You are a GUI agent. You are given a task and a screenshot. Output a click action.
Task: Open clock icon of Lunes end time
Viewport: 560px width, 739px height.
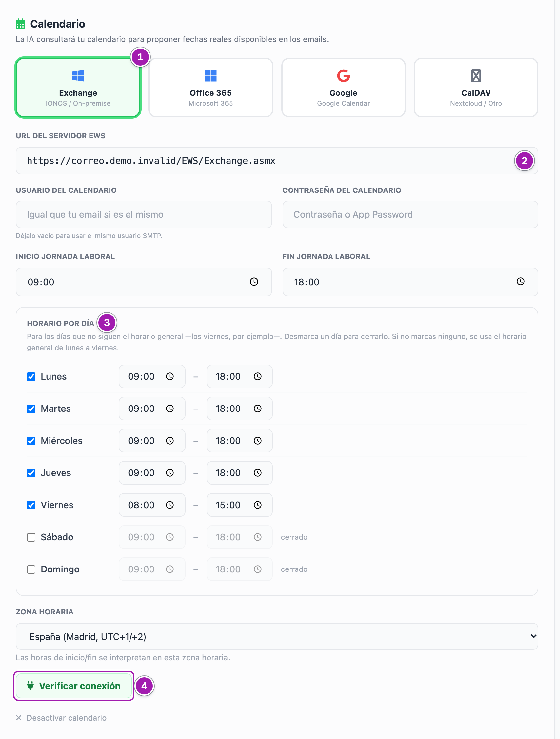point(257,376)
